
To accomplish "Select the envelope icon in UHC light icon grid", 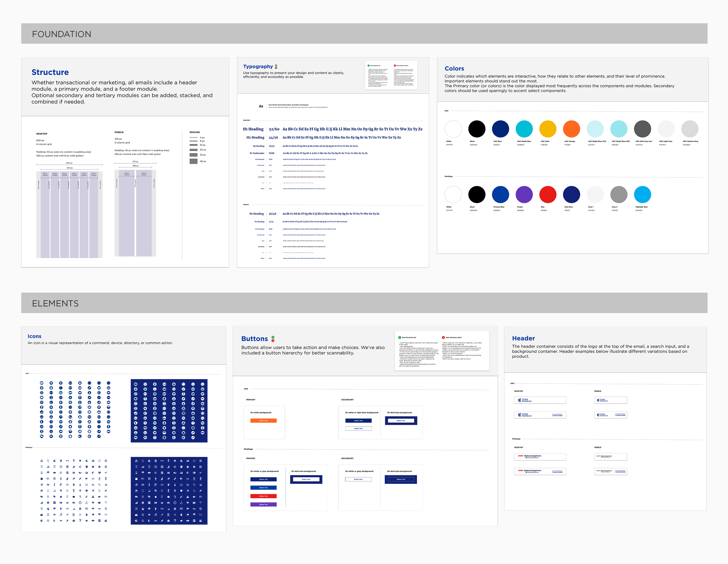I will pos(99,388).
